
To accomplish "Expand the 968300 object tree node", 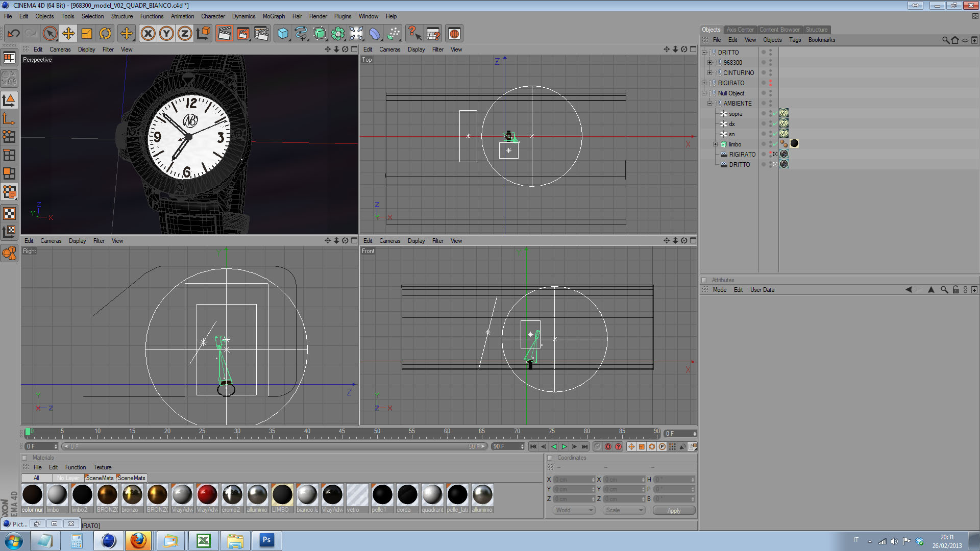I will [x=709, y=62].
